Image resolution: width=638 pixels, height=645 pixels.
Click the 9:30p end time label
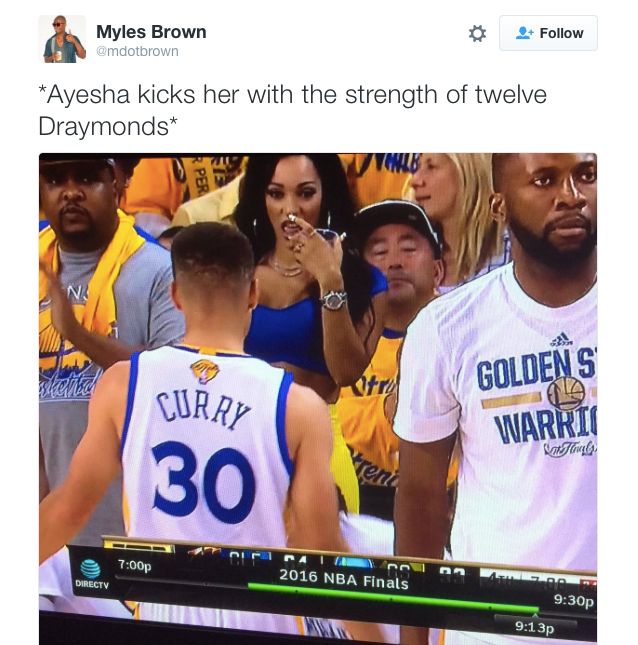point(574,600)
